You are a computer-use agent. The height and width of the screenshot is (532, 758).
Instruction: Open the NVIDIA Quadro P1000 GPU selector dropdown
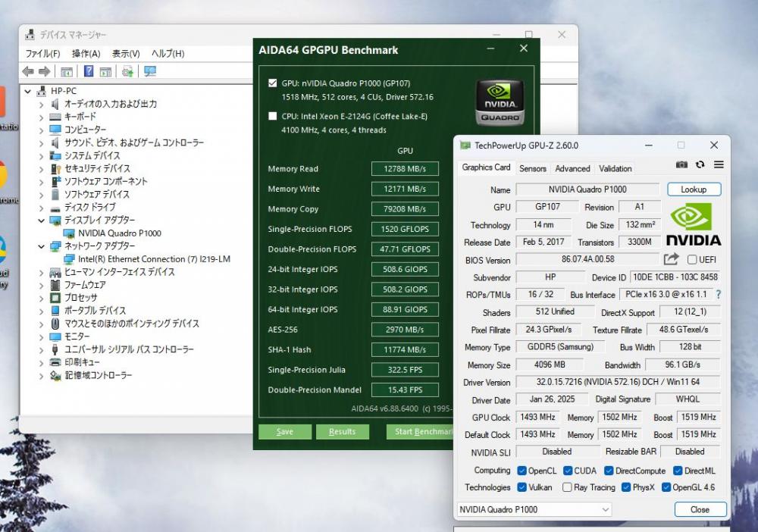click(x=534, y=509)
